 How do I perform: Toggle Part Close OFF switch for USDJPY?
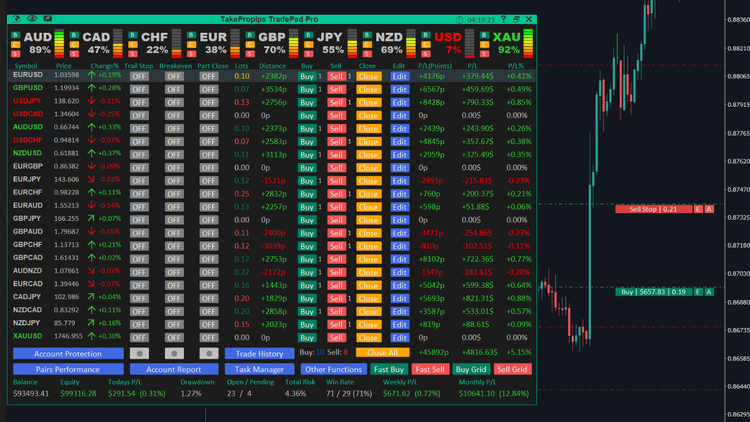[208, 102]
